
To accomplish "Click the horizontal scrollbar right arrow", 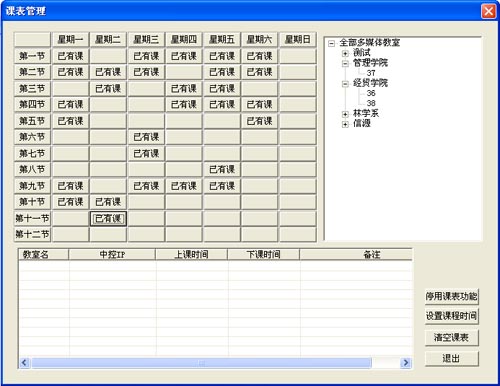I will [x=406, y=363].
